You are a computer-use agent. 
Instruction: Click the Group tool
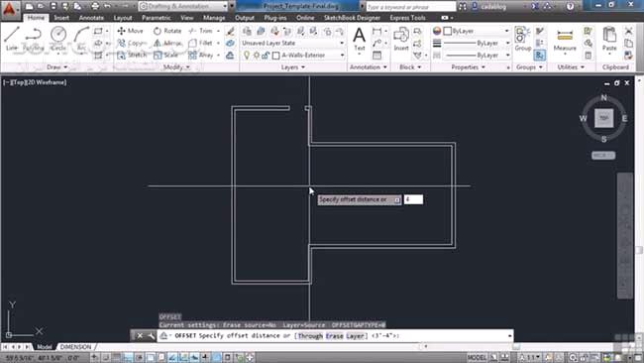522,39
